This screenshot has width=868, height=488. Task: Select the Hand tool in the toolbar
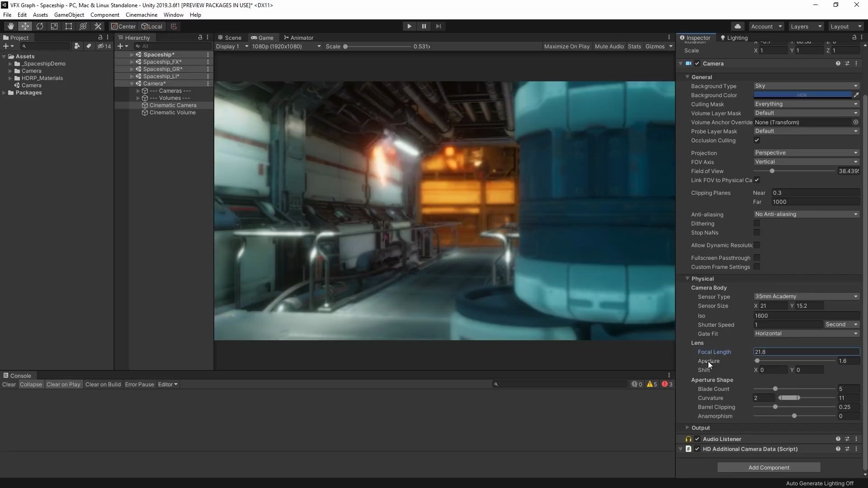point(10,26)
